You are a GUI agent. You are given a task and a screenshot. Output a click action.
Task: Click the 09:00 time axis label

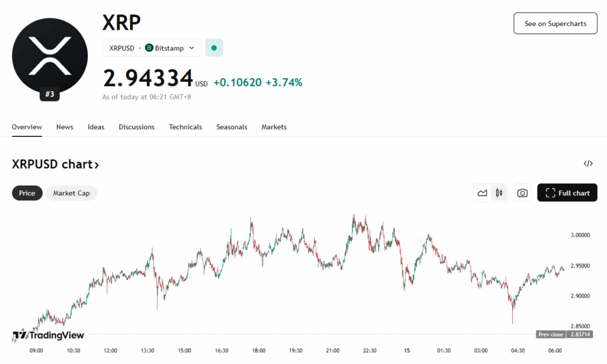[x=36, y=350]
